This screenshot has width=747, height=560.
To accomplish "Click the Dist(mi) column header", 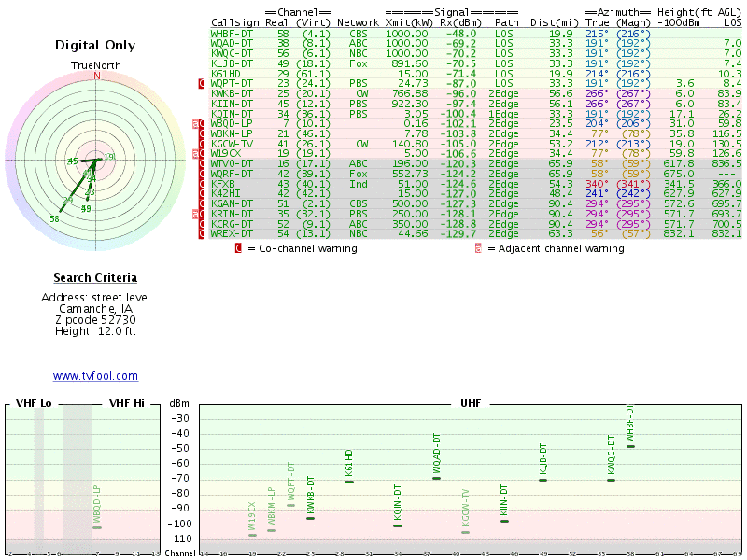I will click(x=554, y=22).
